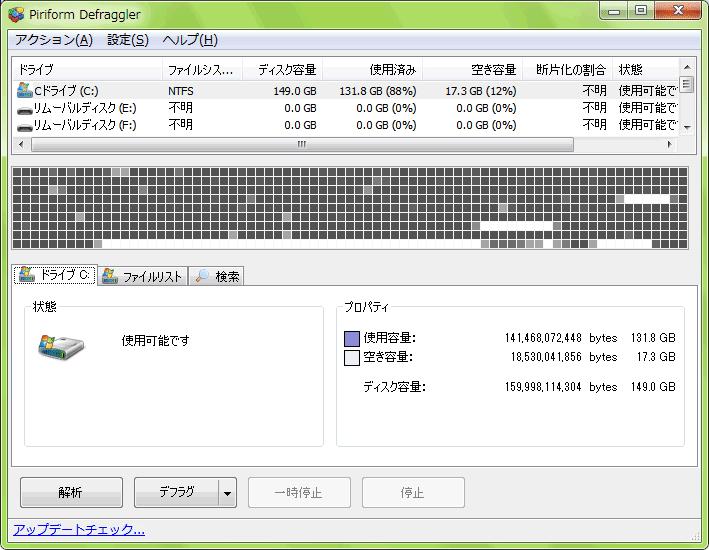Open the アクション(A) menu

click(x=54, y=40)
